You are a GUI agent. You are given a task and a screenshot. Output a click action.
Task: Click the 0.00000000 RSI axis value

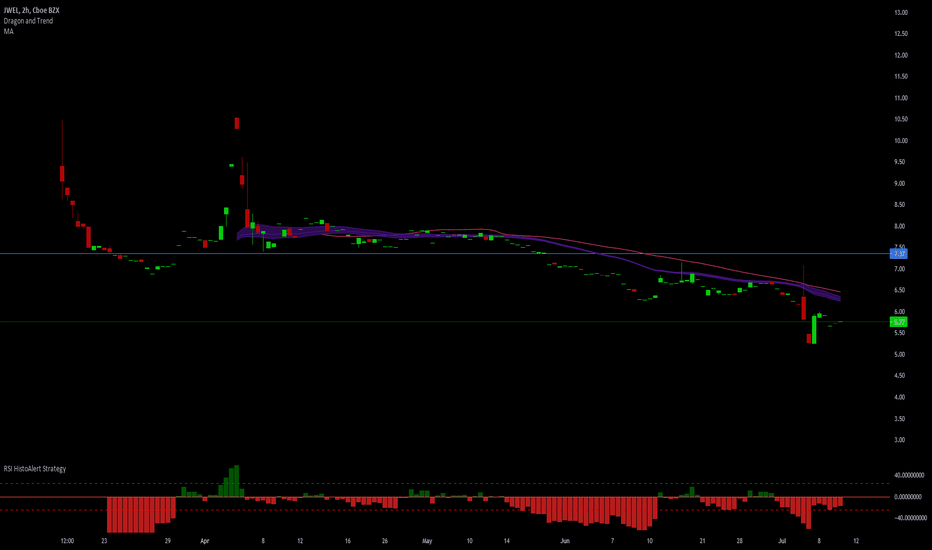point(908,497)
